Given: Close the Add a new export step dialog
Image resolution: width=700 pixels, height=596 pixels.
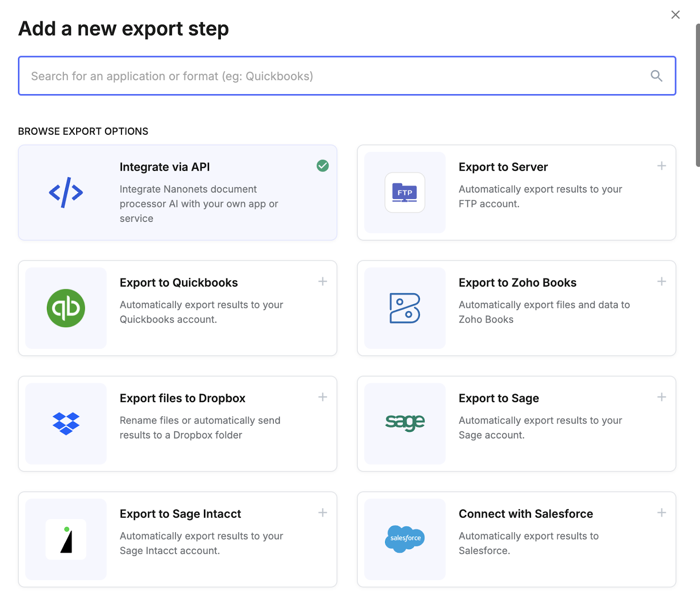Looking at the screenshot, I should [675, 15].
